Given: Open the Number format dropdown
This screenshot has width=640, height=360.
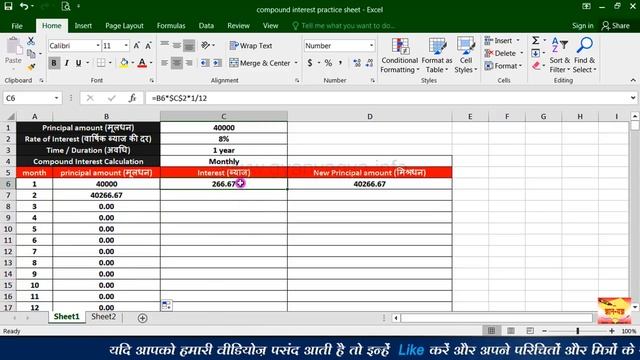Looking at the screenshot, I should [371, 46].
